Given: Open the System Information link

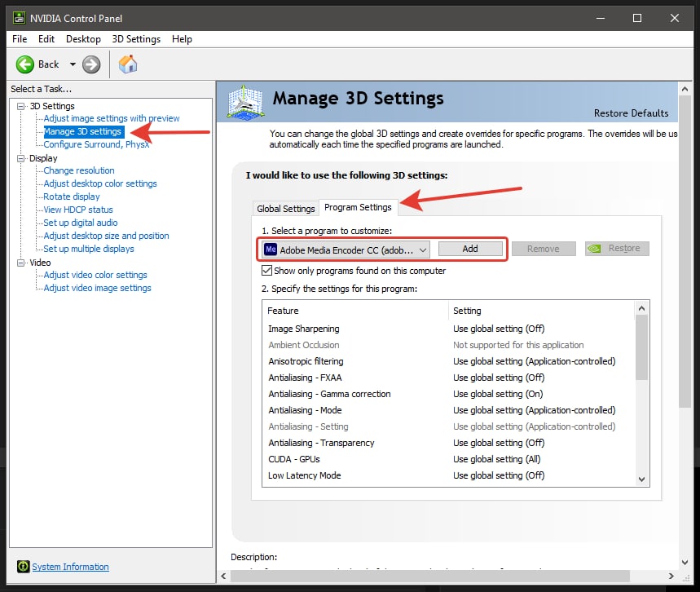Looking at the screenshot, I should point(70,567).
